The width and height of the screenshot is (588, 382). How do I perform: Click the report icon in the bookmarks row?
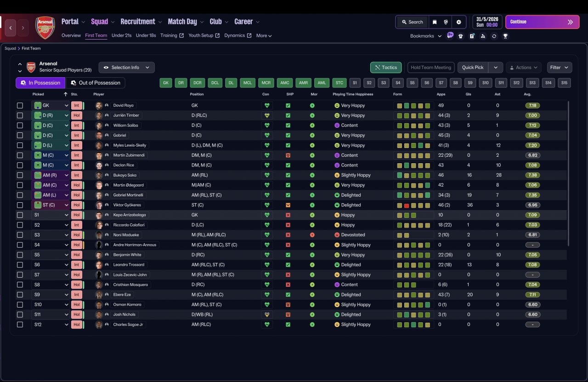(472, 36)
